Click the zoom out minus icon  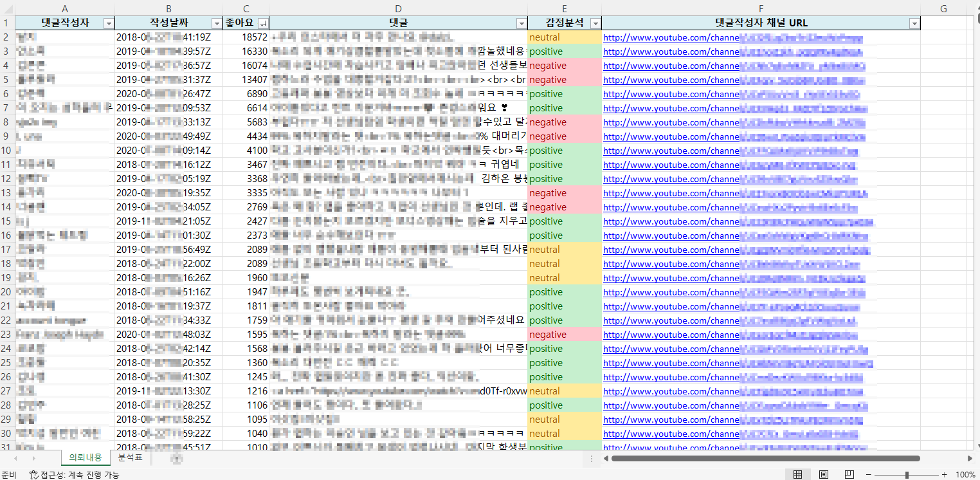tap(867, 474)
